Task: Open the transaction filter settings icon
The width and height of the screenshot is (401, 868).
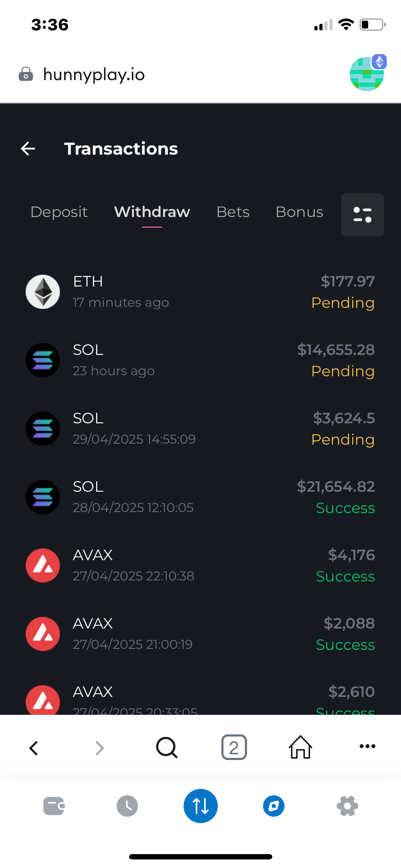Action: pos(362,215)
